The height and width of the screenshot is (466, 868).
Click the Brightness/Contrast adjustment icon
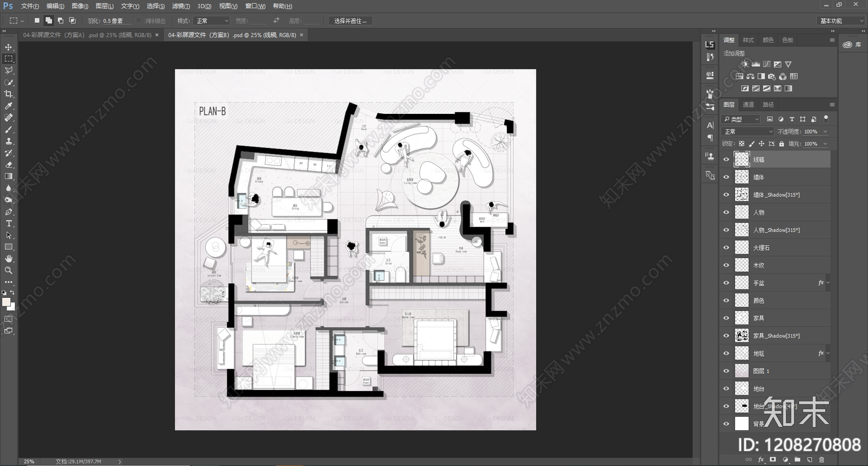tap(745, 64)
